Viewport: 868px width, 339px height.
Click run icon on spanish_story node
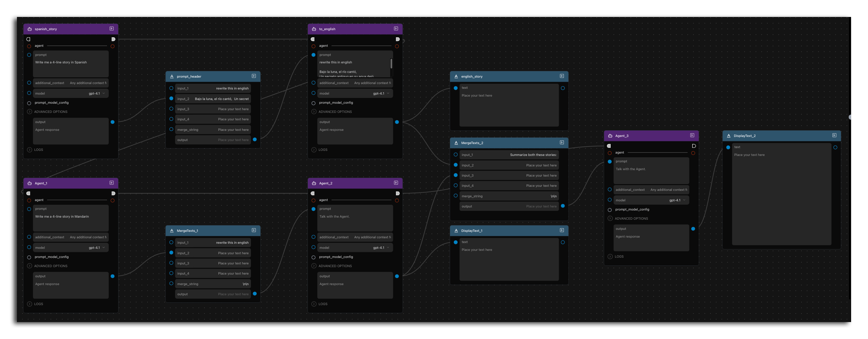pyautogui.click(x=111, y=29)
